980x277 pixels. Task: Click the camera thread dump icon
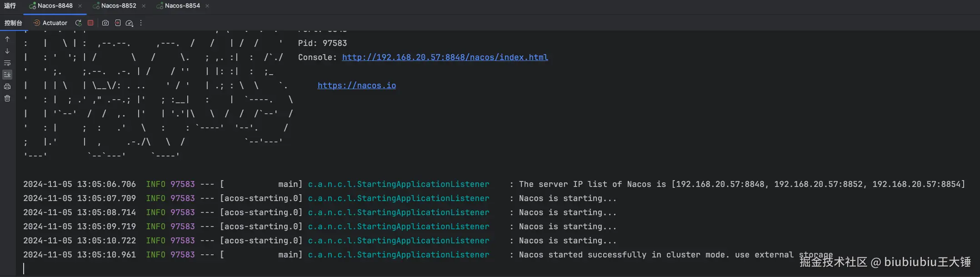coord(105,23)
